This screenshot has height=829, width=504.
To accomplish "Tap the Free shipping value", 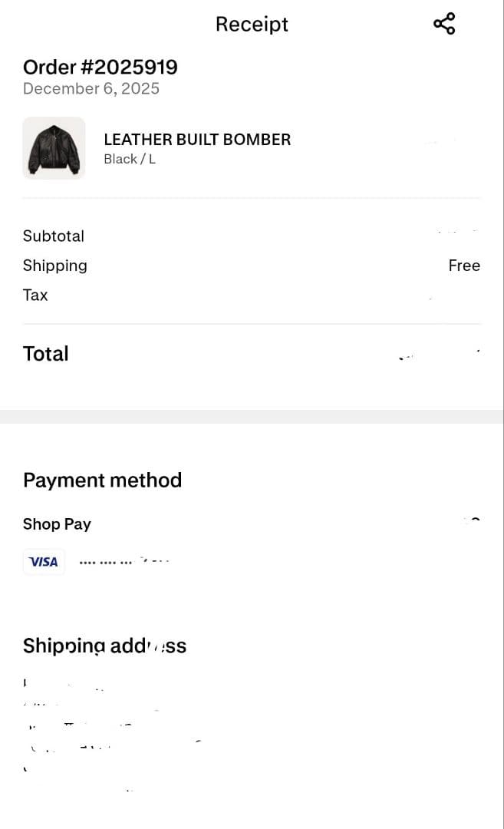I will point(464,266).
